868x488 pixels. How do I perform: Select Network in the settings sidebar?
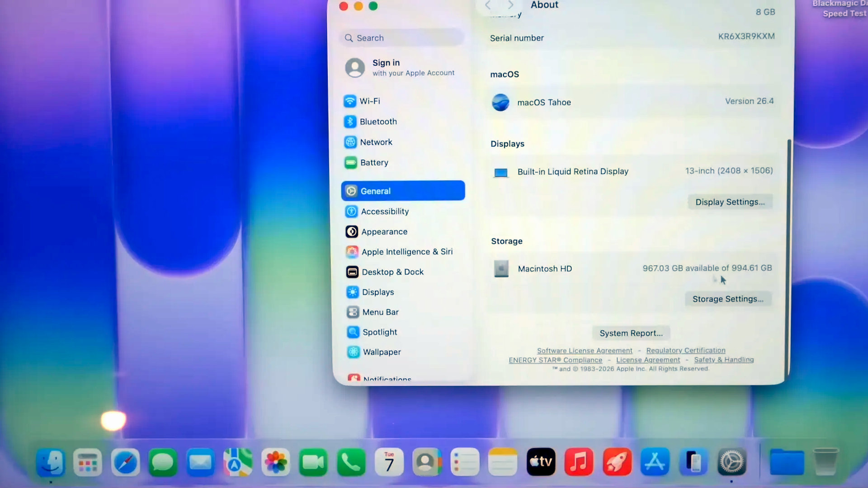coord(376,142)
